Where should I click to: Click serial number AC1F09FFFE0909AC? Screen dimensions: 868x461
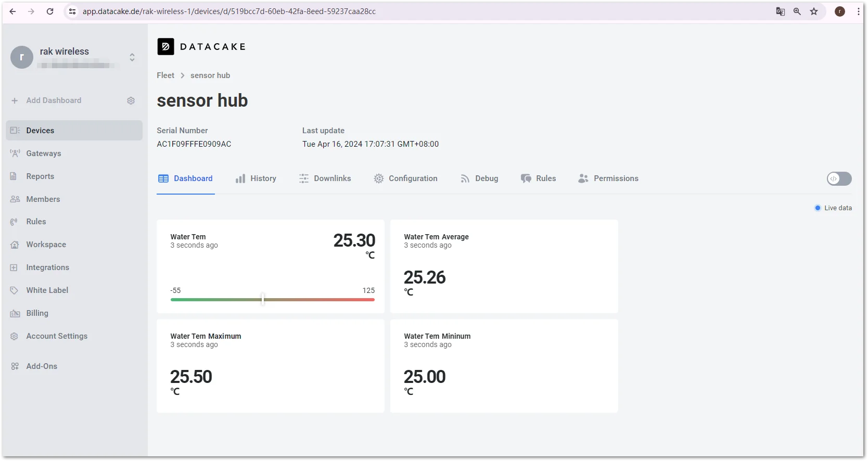(x=194, y=144)
